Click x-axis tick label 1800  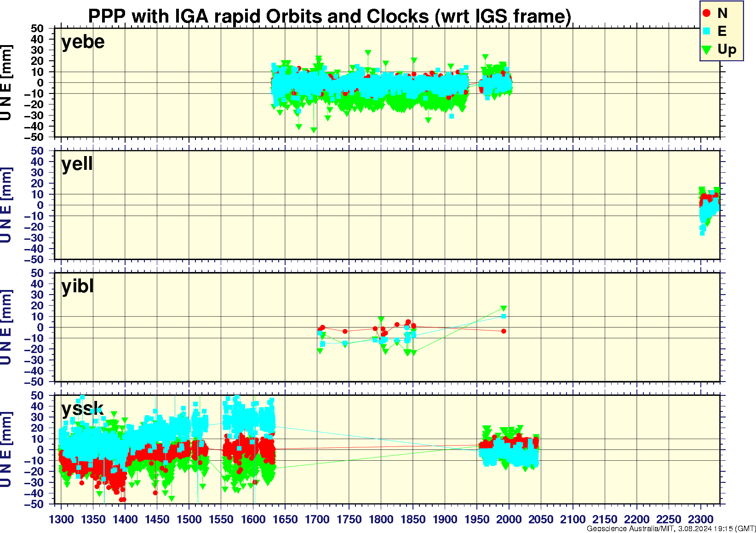(x=381, y=519)
